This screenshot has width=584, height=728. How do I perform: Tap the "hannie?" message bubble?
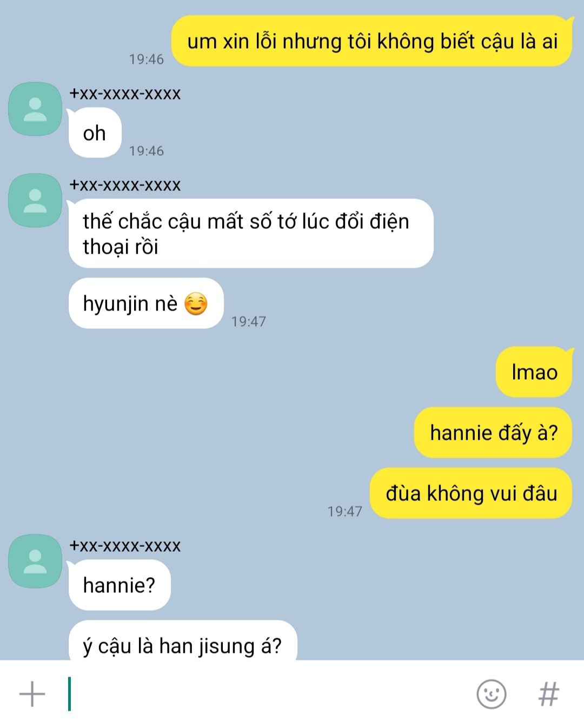click(x=120, y=585)
